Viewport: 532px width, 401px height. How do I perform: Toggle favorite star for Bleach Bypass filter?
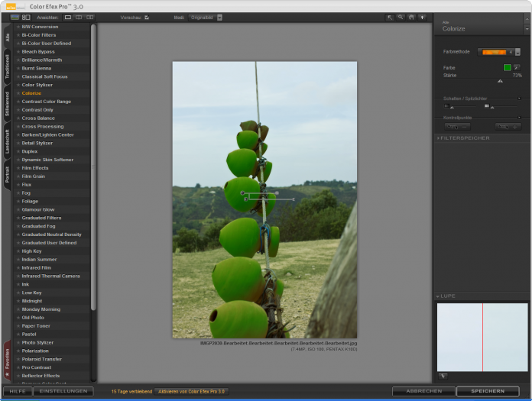pyautogui.click(x=18, y=52)
